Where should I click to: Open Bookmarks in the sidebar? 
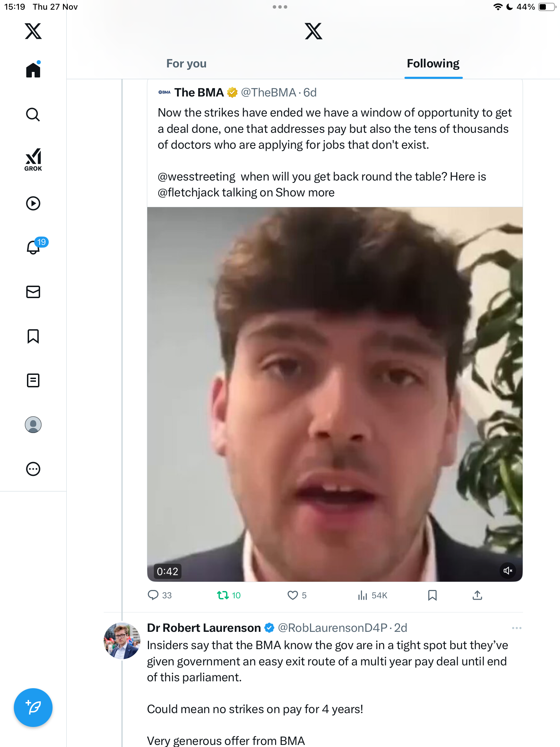click(33, 336)
